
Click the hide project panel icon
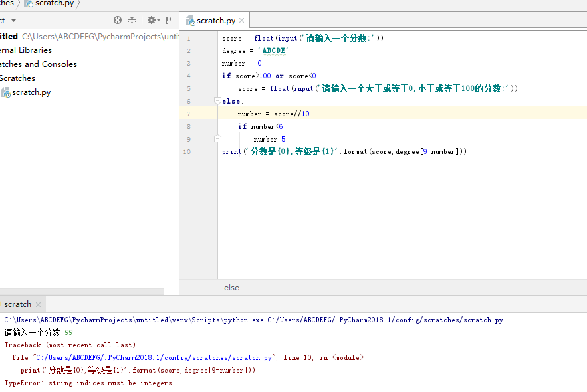tap(170, 20)
